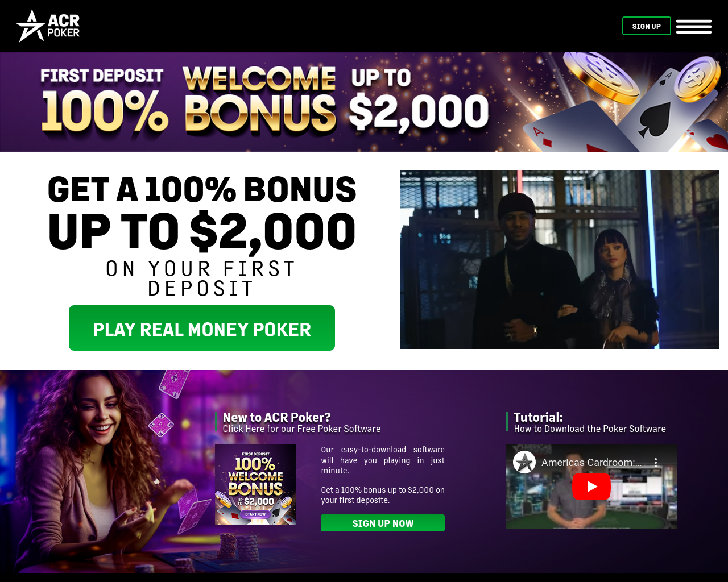
Task: Open the hamburger menu
Action: point(694,26)
